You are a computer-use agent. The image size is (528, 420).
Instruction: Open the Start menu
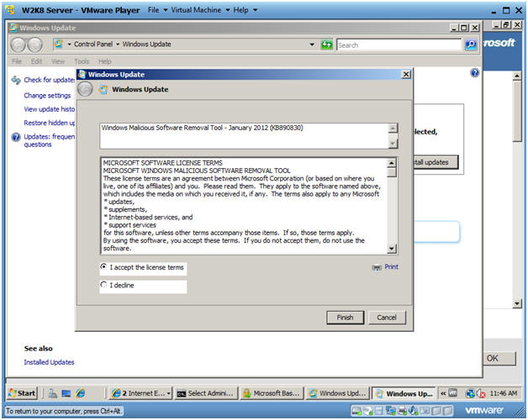click(22, 393)
